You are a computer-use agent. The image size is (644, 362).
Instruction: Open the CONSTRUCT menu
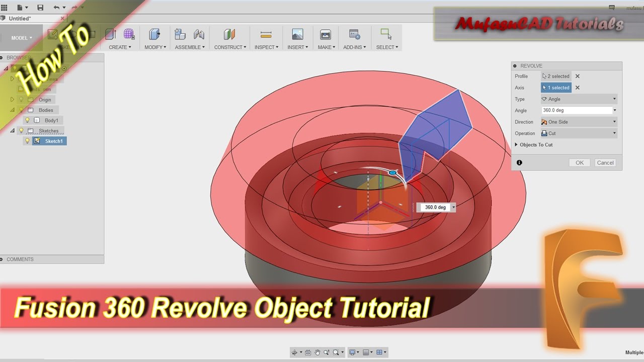coord(230,47)
